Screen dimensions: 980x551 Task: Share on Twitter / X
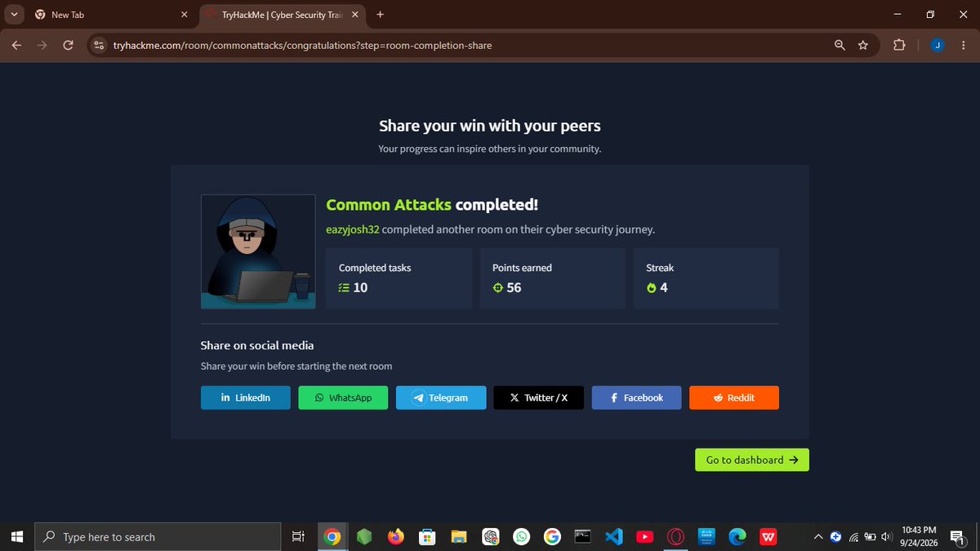pyautogui.click(x=538, y=398)
